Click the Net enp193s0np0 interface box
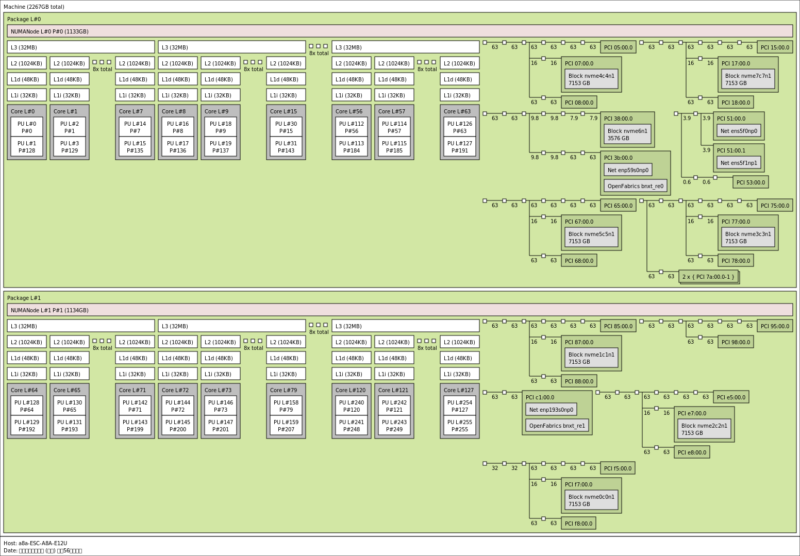 point(551,410)
